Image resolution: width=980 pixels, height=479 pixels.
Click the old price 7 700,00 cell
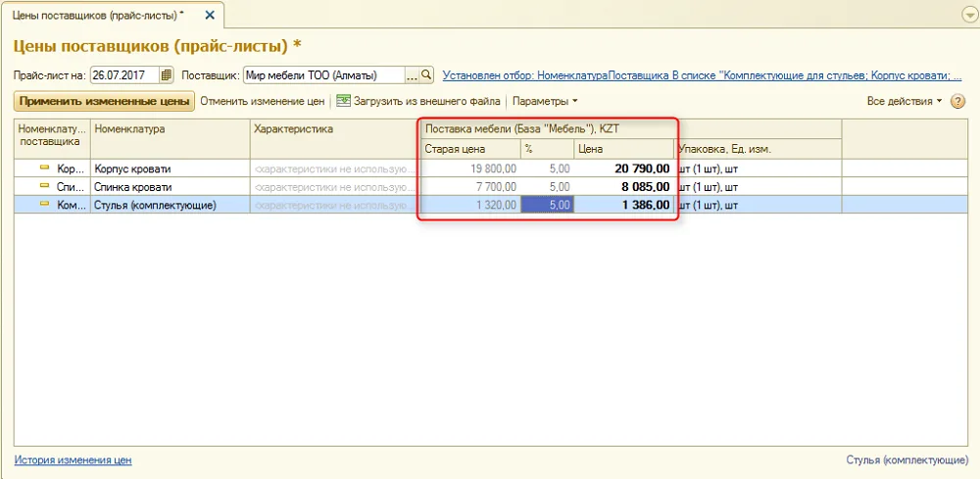click(x=470, y=187)
